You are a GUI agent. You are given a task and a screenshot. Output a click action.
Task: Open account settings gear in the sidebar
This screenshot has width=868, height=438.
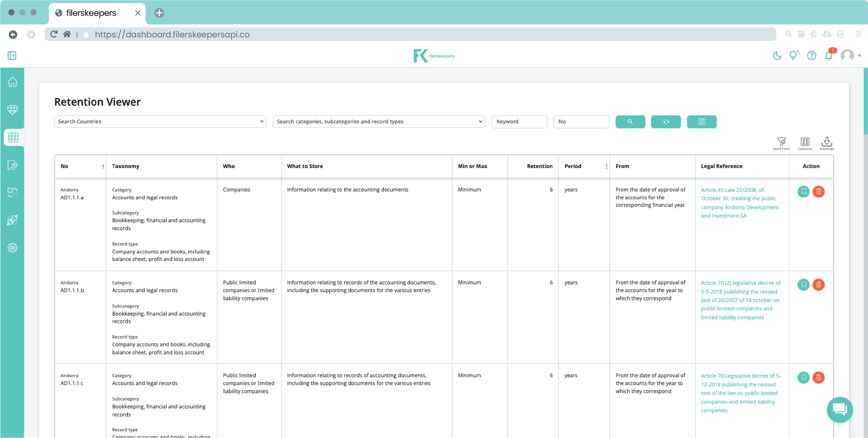[x=12, y=248]
